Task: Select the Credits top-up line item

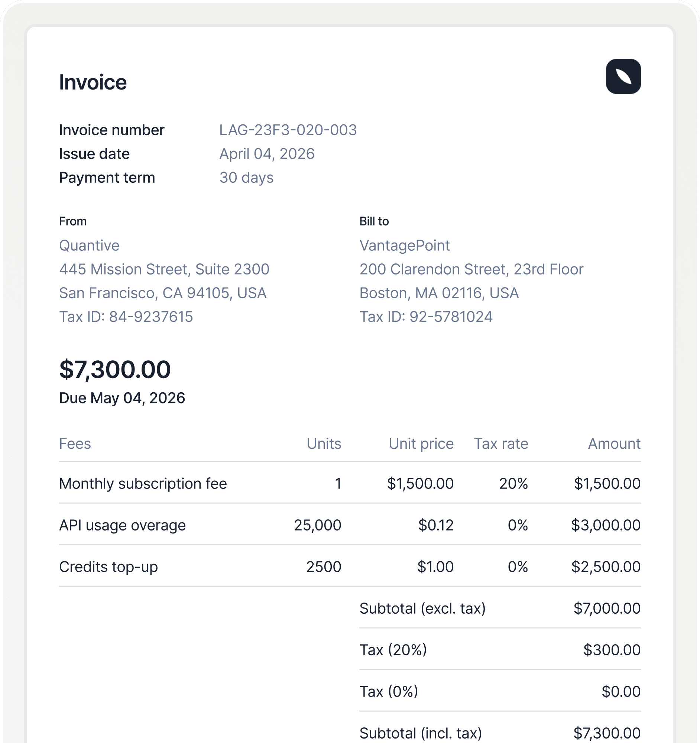Action: pos(108,567)
